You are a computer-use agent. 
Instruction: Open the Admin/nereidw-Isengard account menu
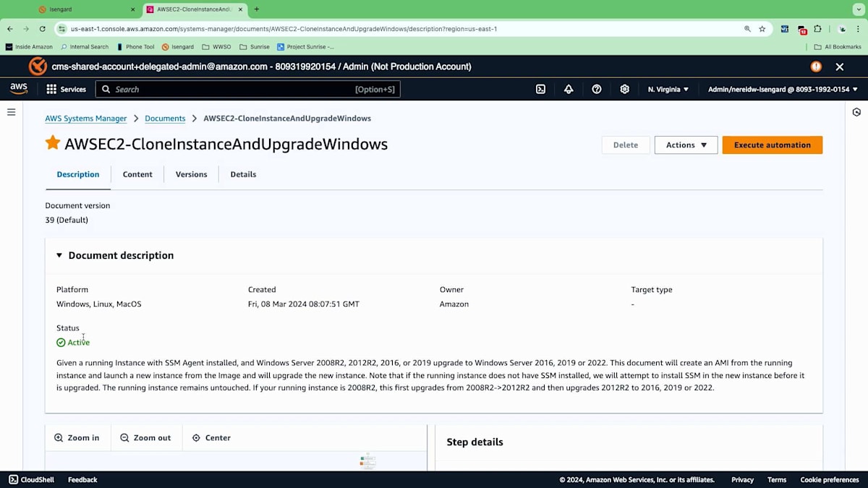tap(783, 89)
